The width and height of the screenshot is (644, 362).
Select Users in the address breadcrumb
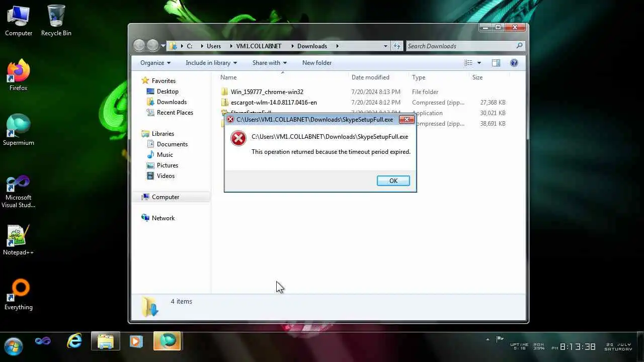click(x=214, y=46)
